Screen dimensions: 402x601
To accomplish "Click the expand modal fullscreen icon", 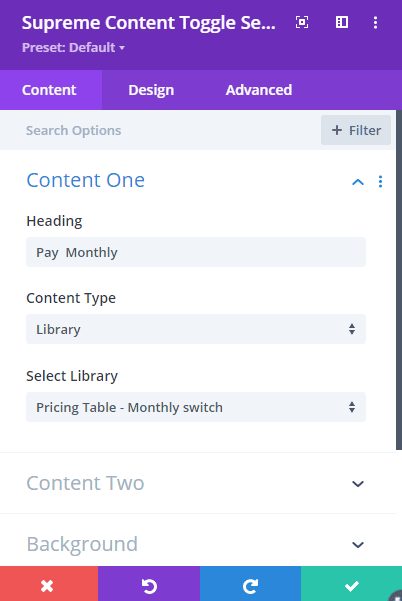I will point(302,22).
